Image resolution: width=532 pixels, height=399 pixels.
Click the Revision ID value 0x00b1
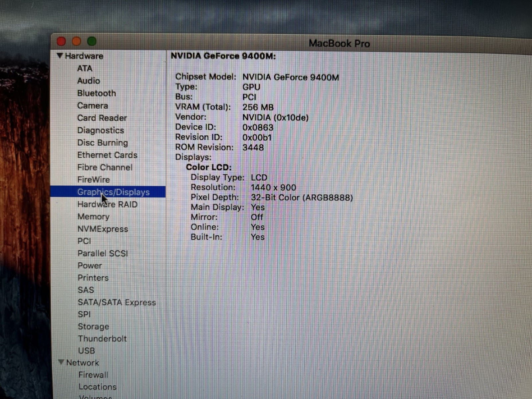[257, 137]
